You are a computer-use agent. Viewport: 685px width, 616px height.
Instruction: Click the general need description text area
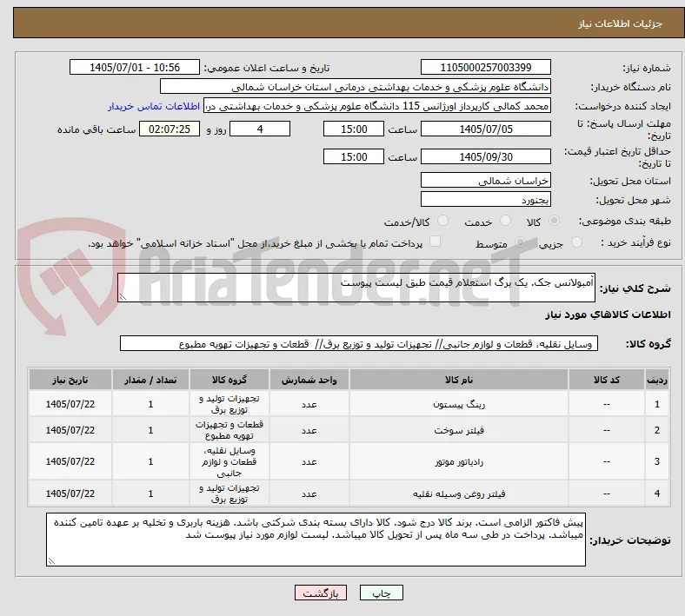356,288
